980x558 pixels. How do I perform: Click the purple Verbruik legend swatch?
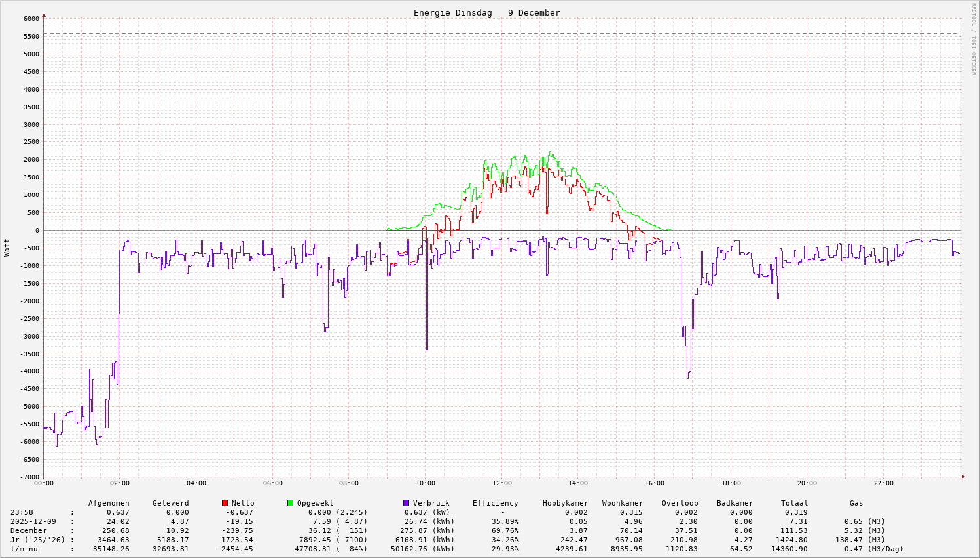(406, 503)
